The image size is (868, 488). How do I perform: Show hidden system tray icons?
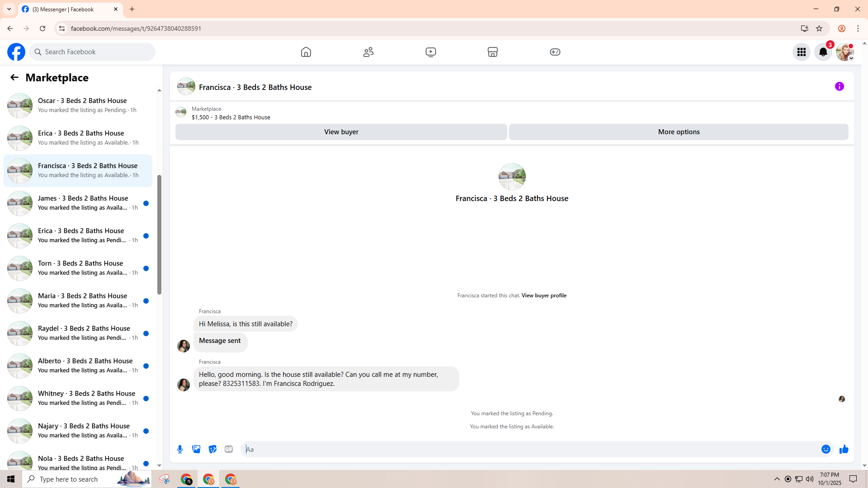pyautogui.click(x=777, y=479)
